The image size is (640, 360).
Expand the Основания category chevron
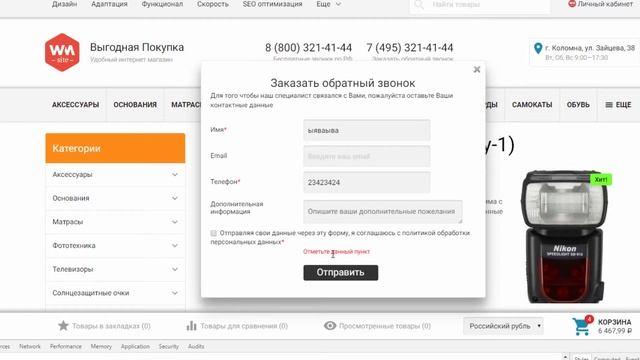(175, 198)
